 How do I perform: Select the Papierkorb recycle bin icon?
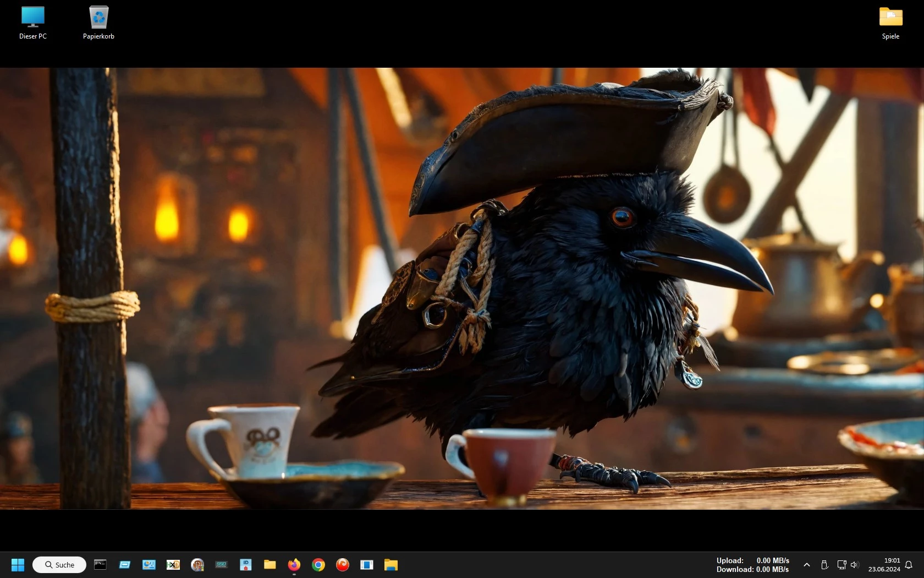click(98, 23)
